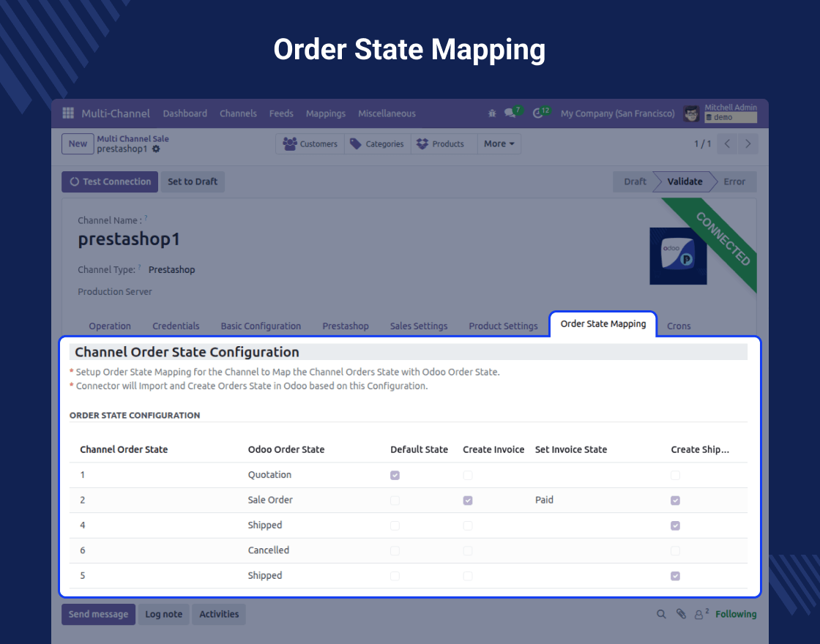The image size is (820, 644).
Task: Click the Cancelled order state cell
Action: [x=268, y=550]
